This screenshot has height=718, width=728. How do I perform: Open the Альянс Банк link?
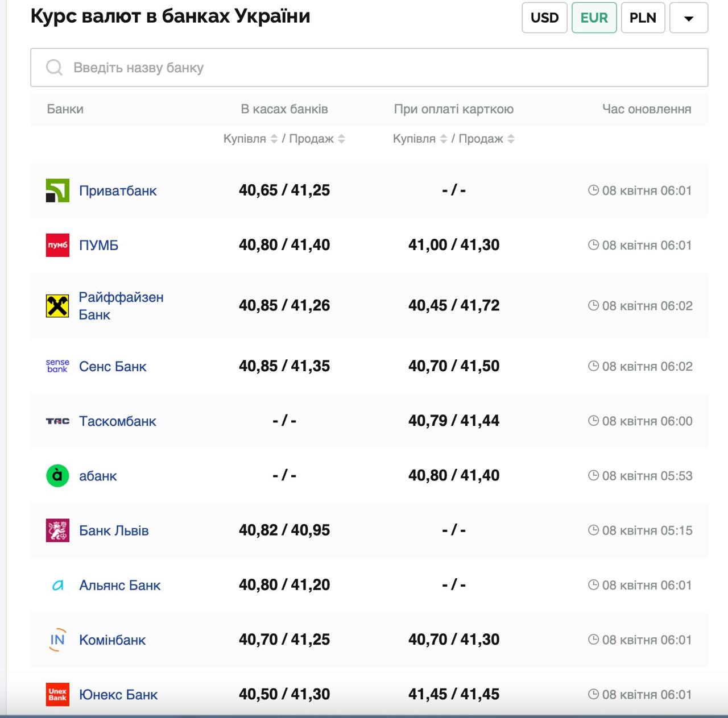click(119, 585)
